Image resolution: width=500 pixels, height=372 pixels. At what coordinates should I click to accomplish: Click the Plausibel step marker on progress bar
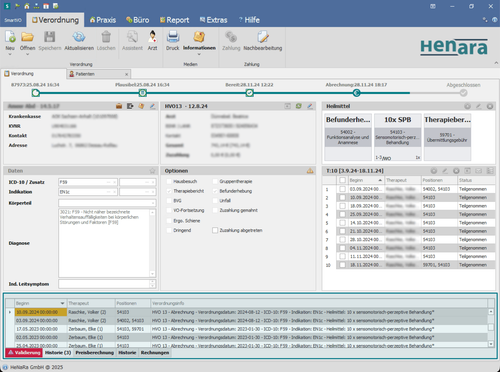tap(143, 93)
